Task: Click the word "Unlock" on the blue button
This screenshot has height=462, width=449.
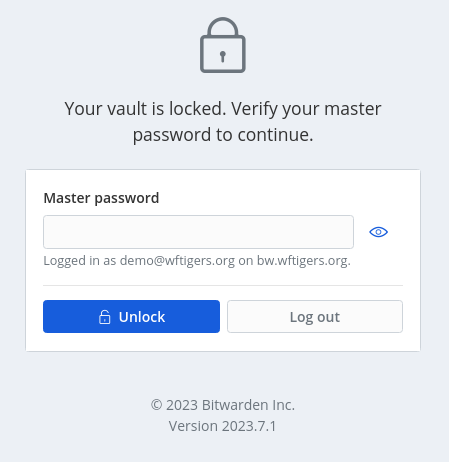Action: point(142,317)
